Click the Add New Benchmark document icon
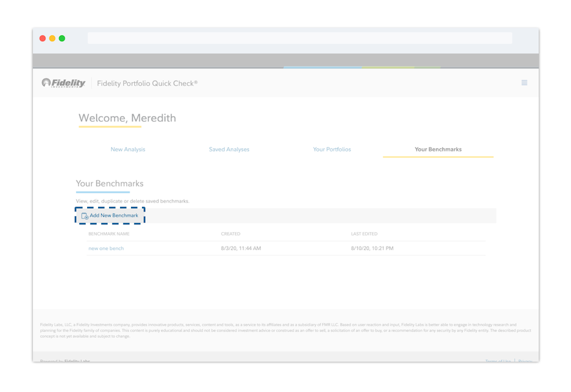Screen dimensions: 571x392 pos(85,216)
